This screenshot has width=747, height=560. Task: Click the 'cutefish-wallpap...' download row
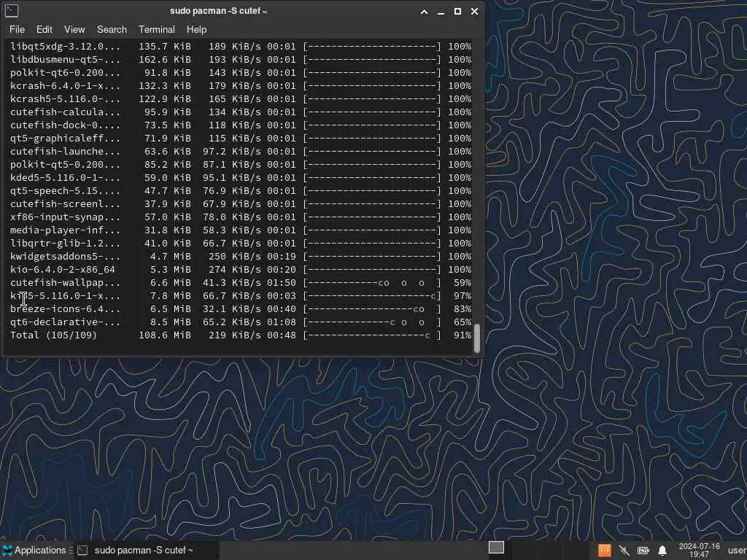pos(241,283)
